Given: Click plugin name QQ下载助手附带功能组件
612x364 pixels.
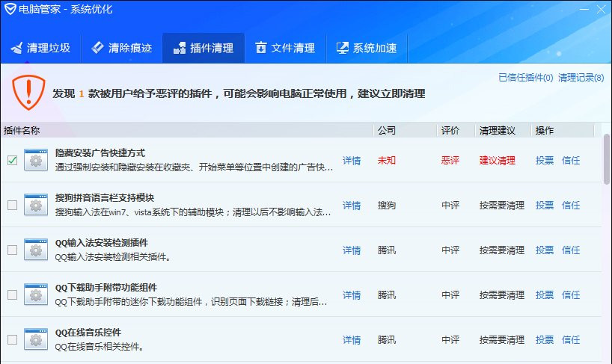Looking at the screenshot, I should [106, 288].
